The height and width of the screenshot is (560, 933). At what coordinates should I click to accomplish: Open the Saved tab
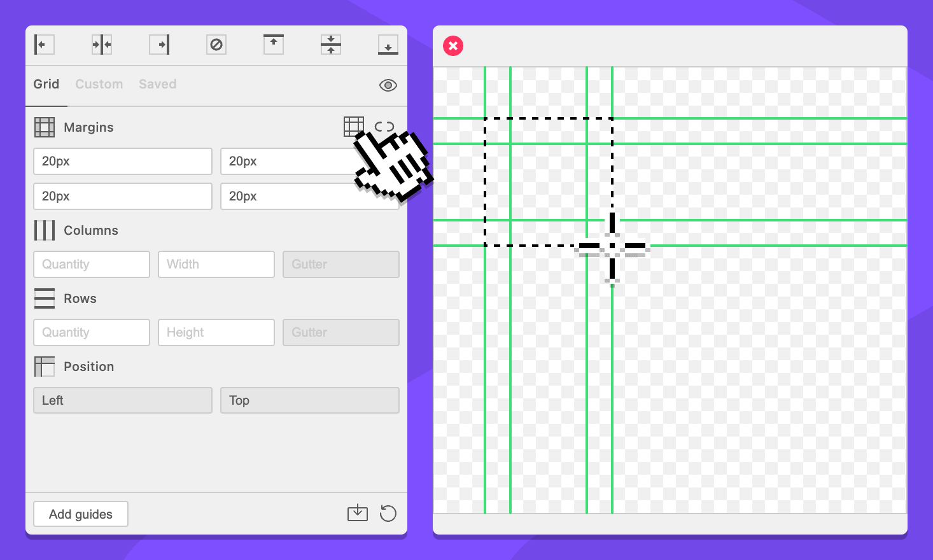pos(157,84)
